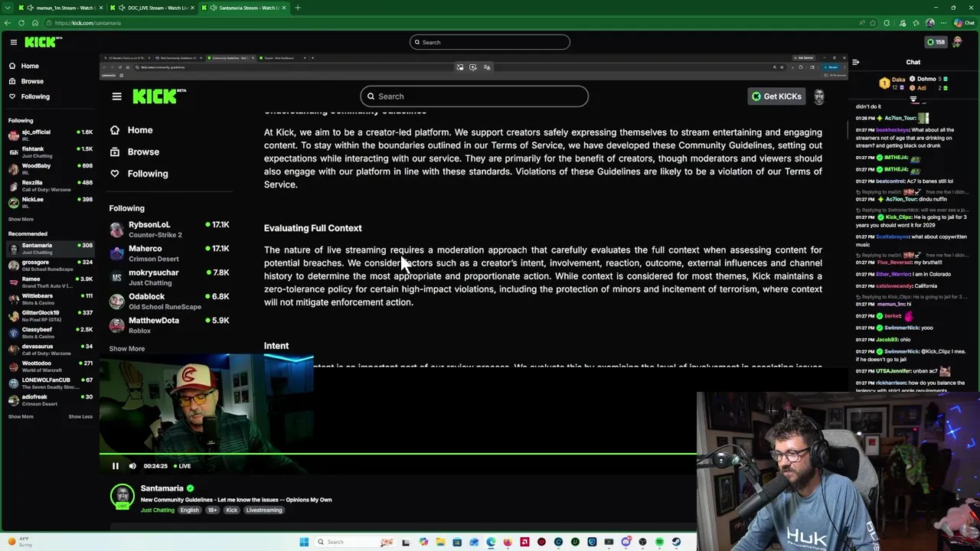Open File Explorer from the taskbar

coord(440,542)
